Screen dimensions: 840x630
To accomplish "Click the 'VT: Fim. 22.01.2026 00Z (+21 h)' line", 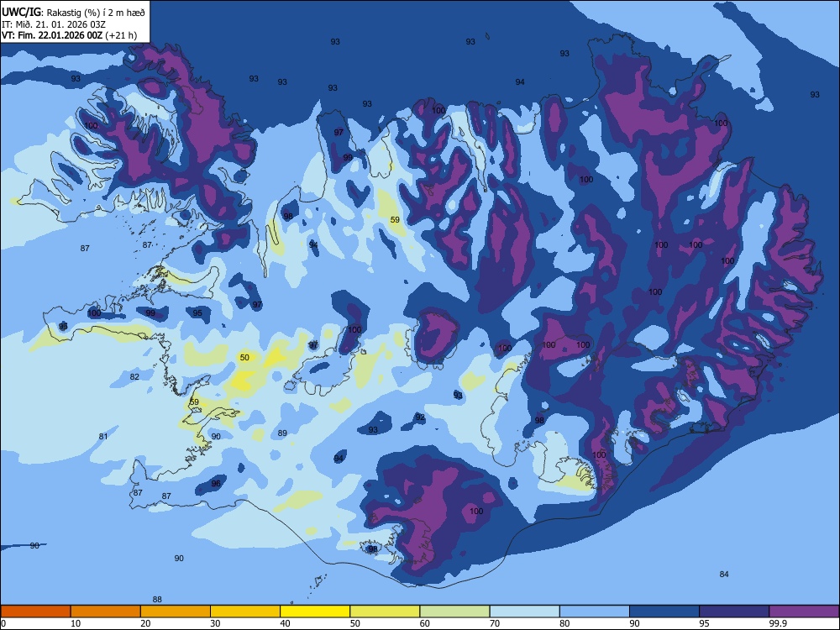I will (x=69, y=35).
